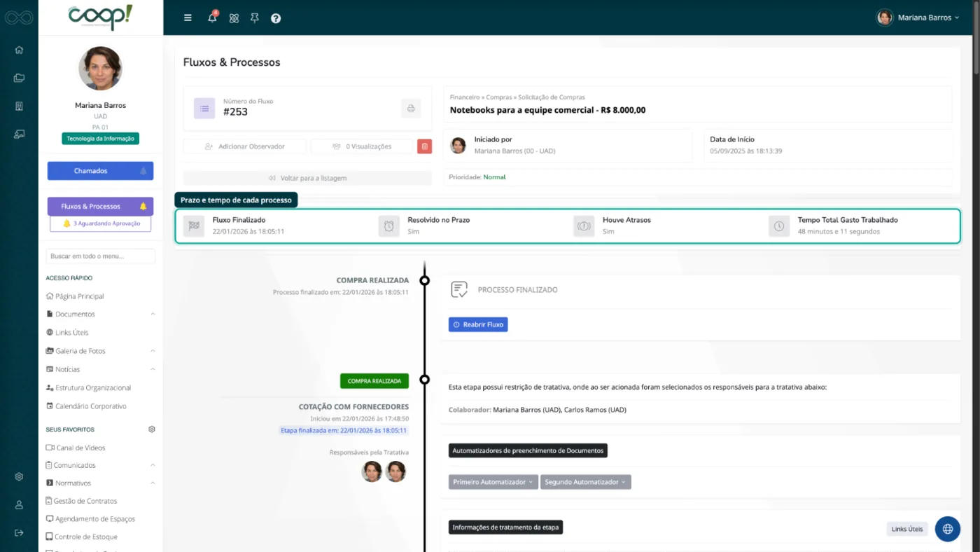This screenshot has height=552, width=980.
Task: Click the page vertical scrollbar
Action: point(976,39)
